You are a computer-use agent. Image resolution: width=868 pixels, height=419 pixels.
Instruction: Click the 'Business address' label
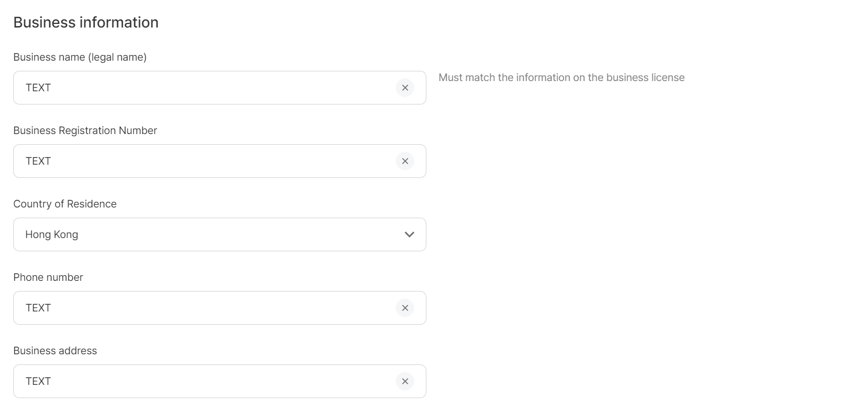point(55,351)
